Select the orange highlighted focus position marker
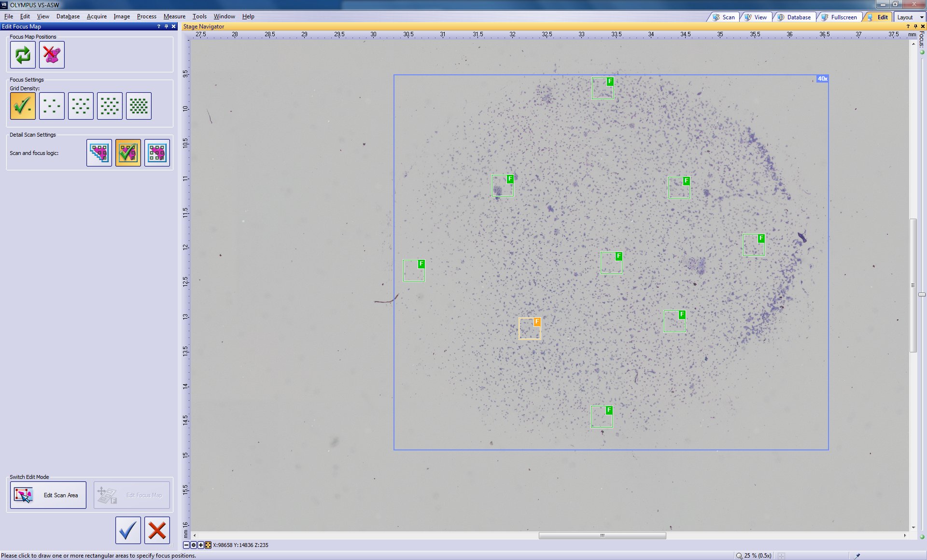The height and width of the screenshot is (560, 927). tap(530, 328)
